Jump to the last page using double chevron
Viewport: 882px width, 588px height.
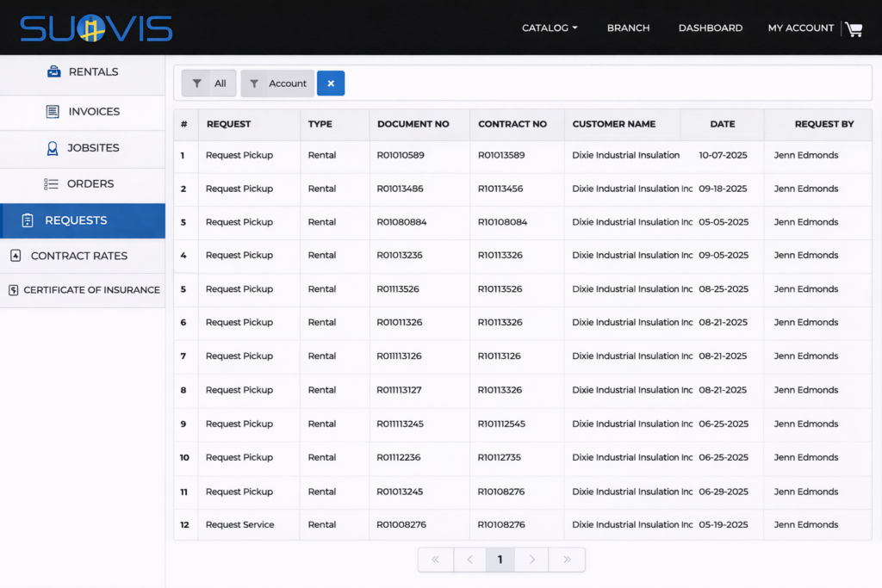pos(566,559)
